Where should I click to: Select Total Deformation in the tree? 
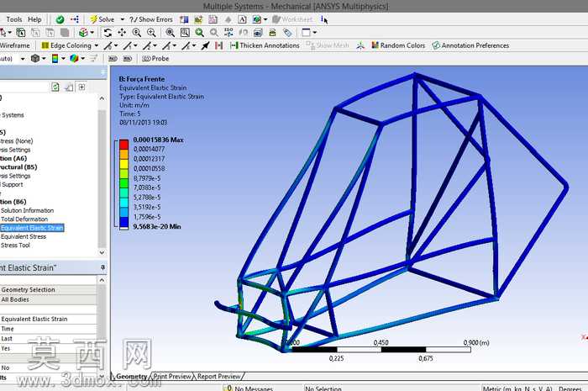[x=24, y=219]
